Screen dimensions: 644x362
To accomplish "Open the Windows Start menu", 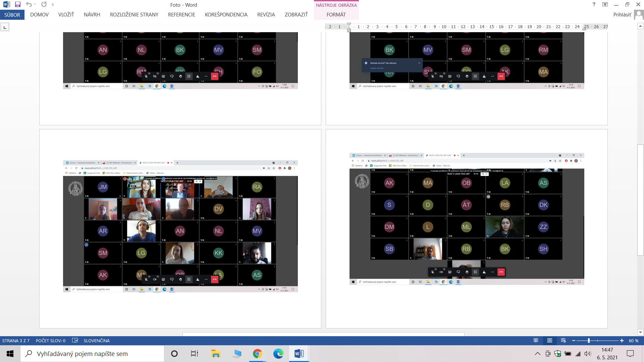I will coord(10,354).
